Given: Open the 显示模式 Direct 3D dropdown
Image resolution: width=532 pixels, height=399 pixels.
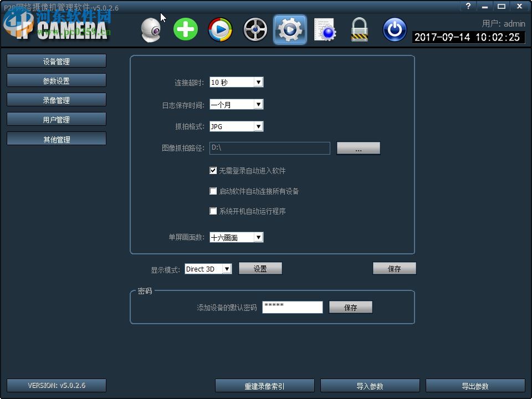Looking at the screenshot, I should click(x=227, y=268).
